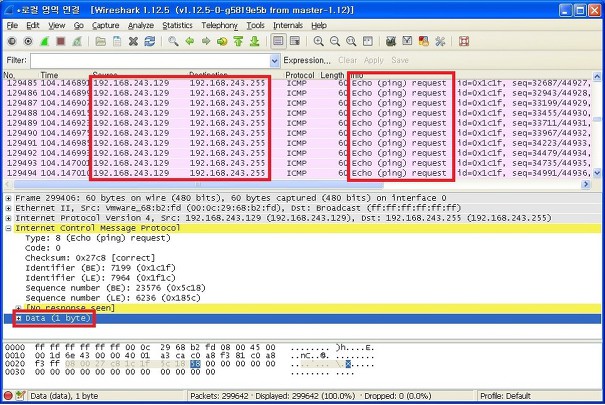Open a capture file
The width and height of the screenshot is (605, 405).
point(101,41)
